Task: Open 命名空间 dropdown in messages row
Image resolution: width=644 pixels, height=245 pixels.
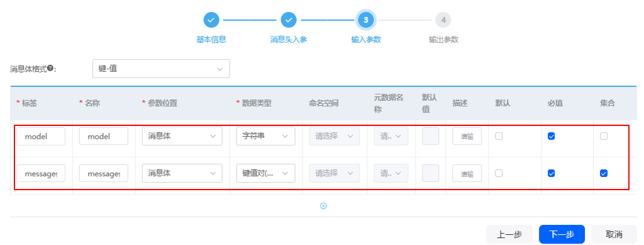Action: [x=335, y=173]
